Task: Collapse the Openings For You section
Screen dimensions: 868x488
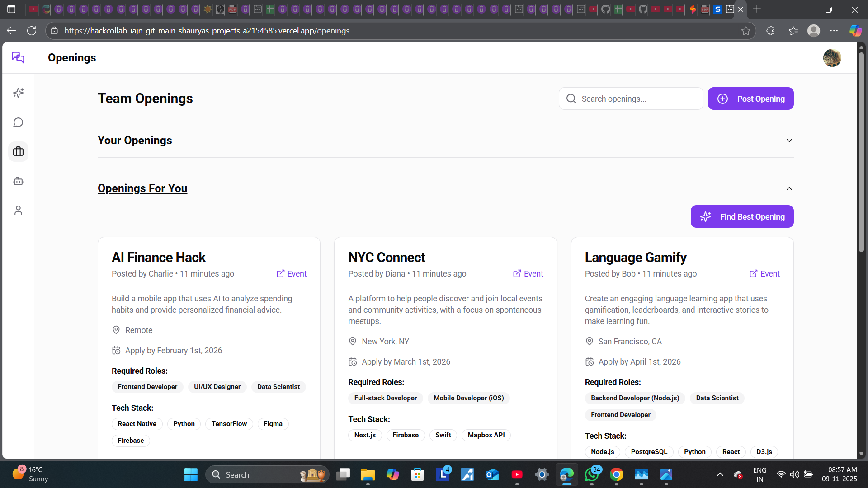Action: pos(789,188)
